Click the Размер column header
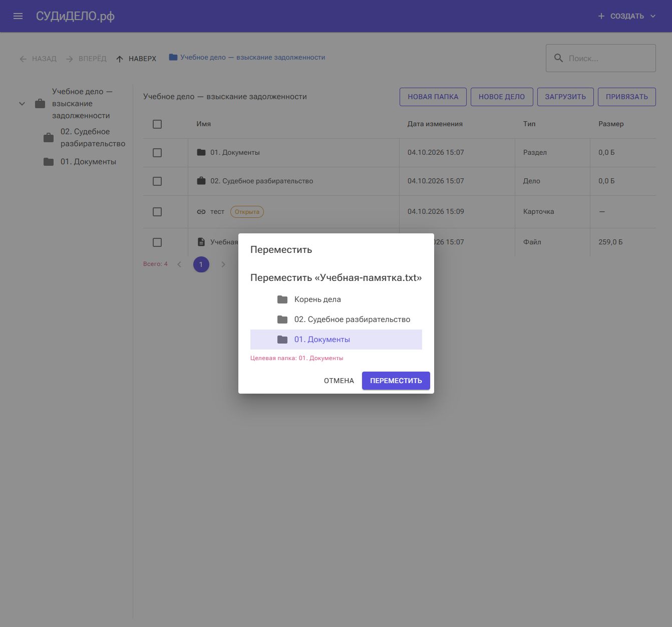Screen dimensions: 672x627 [611, 124]
